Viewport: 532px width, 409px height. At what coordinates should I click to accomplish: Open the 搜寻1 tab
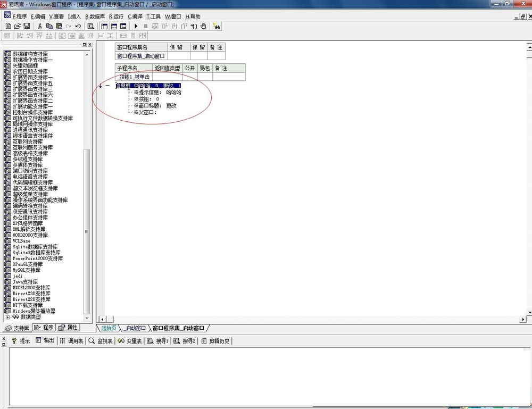(x=158, y=341)
